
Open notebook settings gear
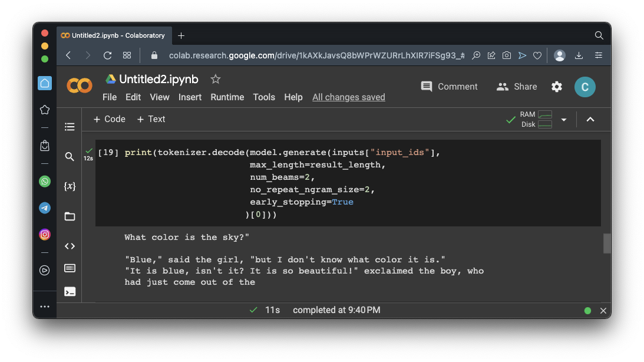click(557, 87)
